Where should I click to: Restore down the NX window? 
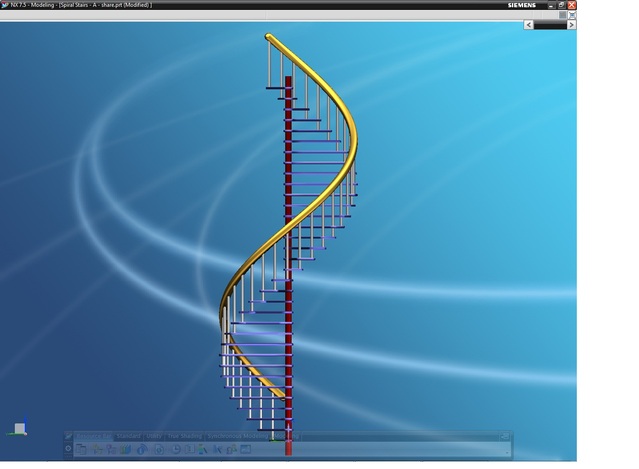pos(562,5)
